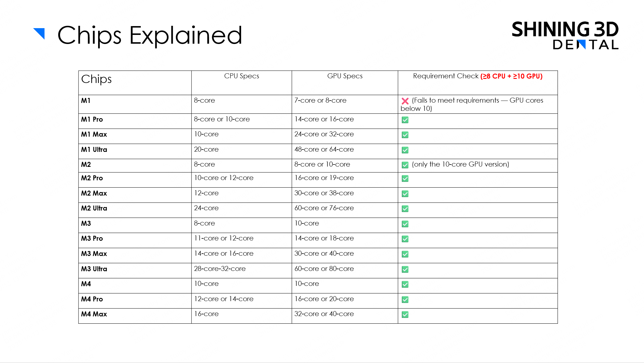Click the green checkmark for M4 Pro
This screenshot has height=363, width=644.
pyautogui.click(x=405, y=300)
